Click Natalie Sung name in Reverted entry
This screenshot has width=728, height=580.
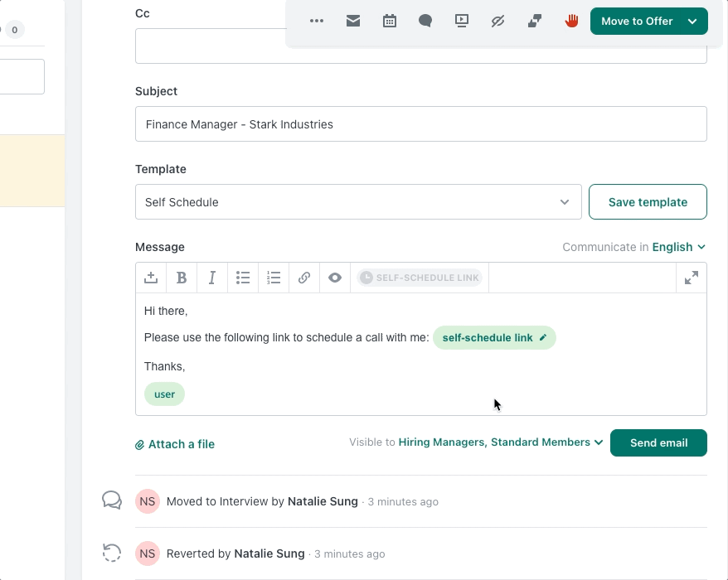[269, 553]
